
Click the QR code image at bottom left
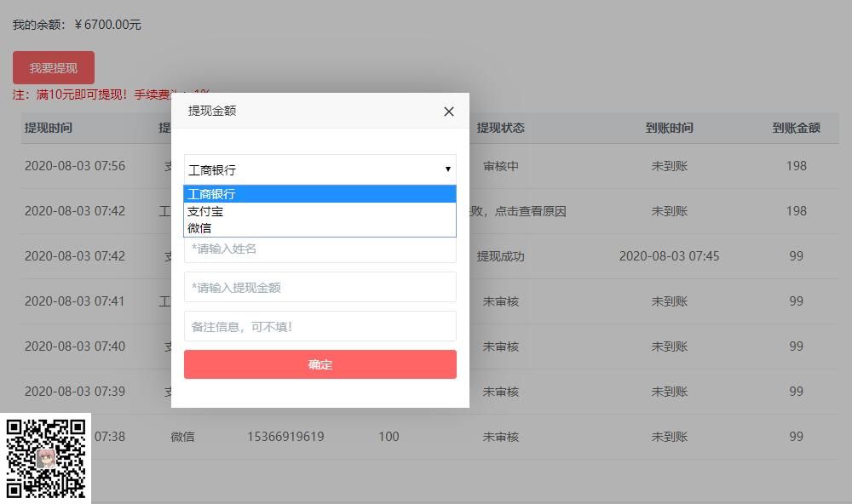point(44,458)
